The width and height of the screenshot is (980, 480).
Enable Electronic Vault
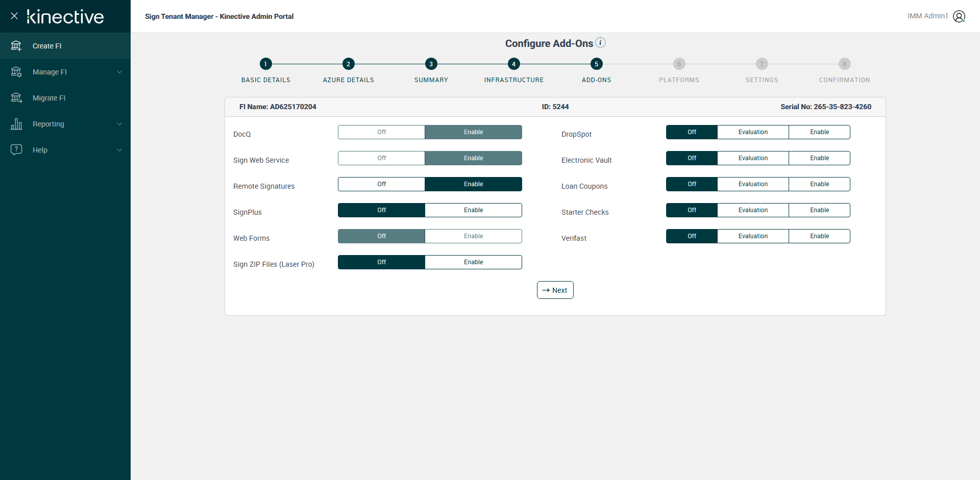pyautogui.click(x=819, y=158)
